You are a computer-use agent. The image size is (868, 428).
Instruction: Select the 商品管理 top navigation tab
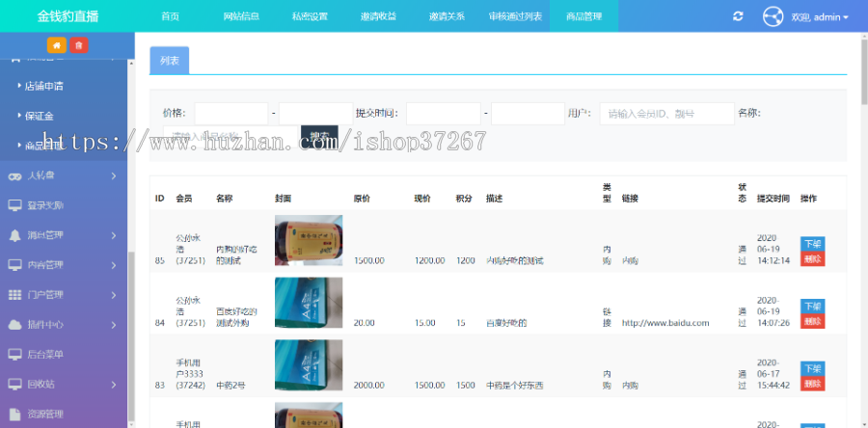584,16
